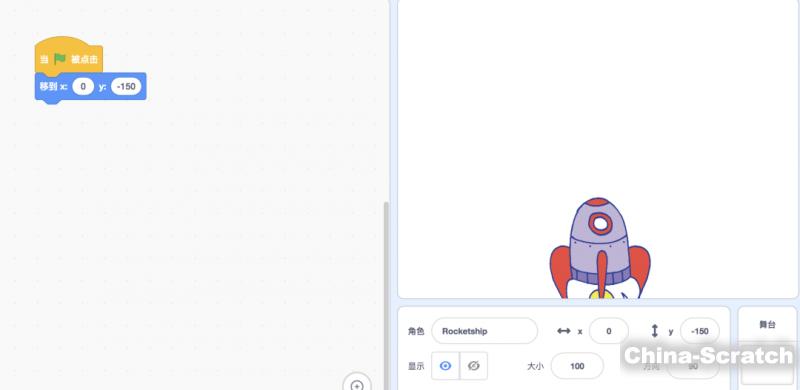
Task: Show the sprite with the eye icon
Action: 445,366
